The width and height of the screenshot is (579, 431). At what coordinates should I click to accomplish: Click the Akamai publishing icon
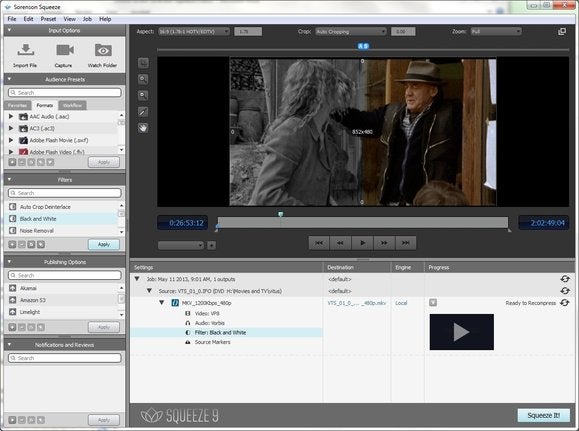(13, 288)
